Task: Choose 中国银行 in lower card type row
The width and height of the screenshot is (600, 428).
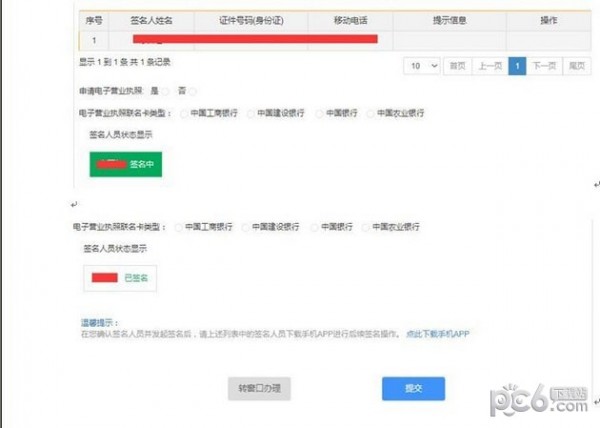Action: point(314,228)
